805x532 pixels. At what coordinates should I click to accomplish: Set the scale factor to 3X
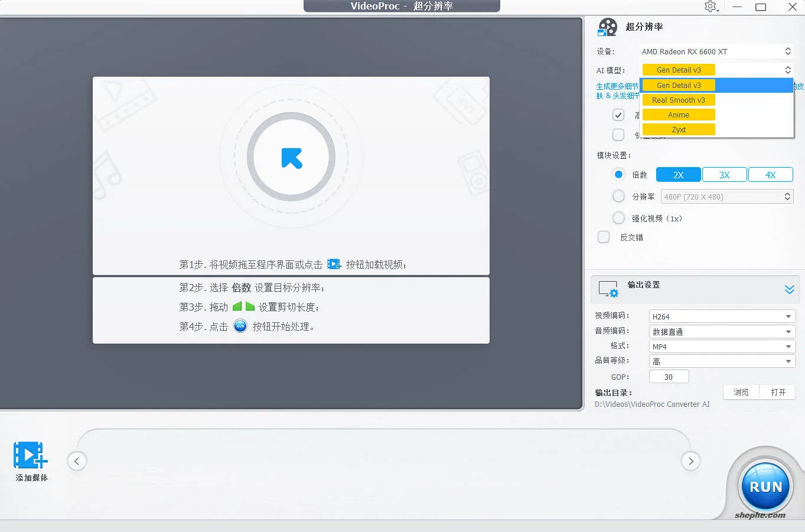coord(725,175)
